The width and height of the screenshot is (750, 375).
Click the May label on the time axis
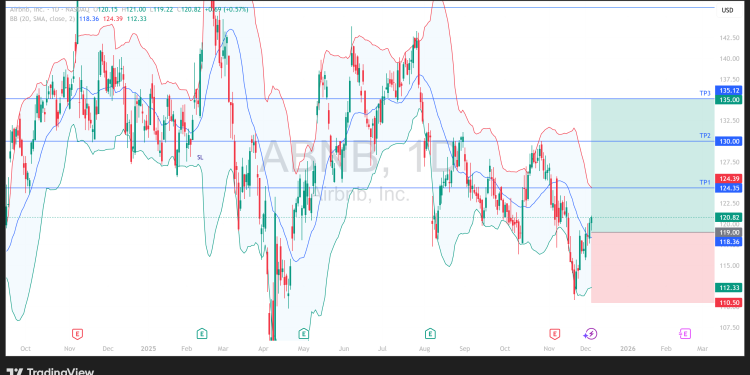tap(304, 349)
